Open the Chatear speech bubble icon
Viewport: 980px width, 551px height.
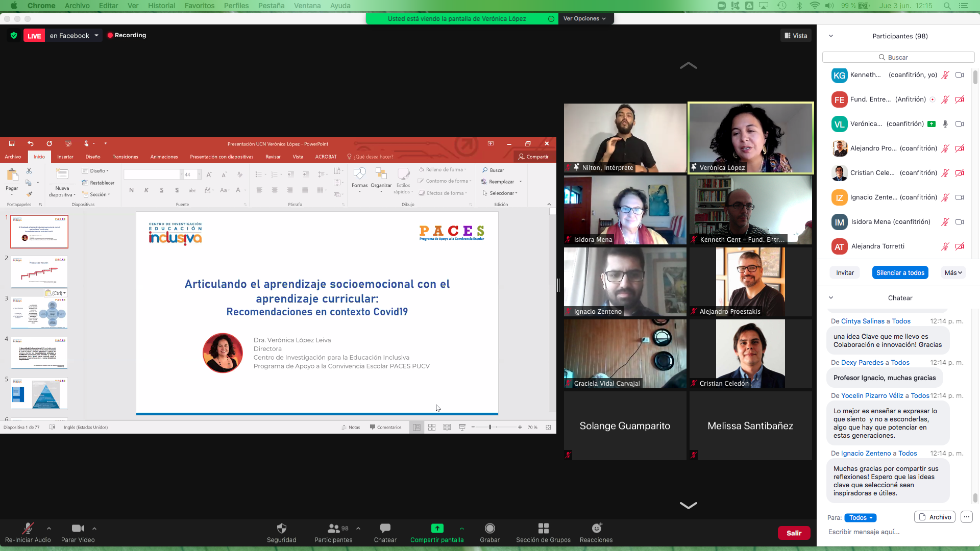click(385, 529)
